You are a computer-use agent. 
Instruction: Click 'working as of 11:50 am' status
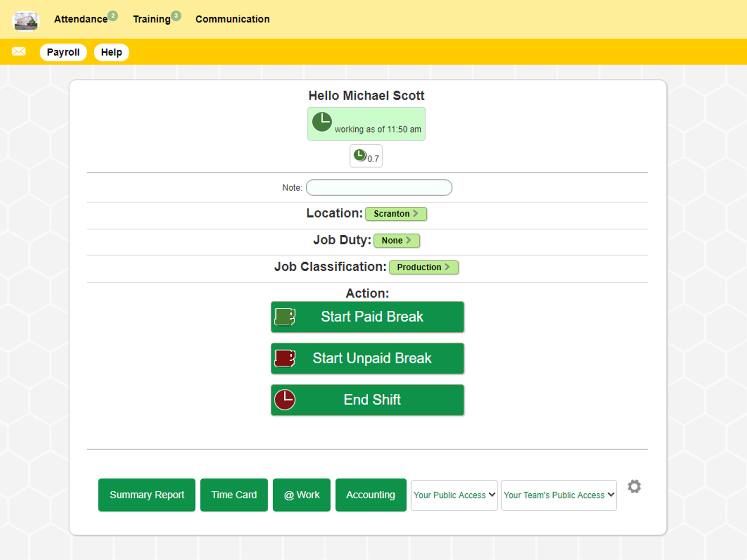[378, 129]
